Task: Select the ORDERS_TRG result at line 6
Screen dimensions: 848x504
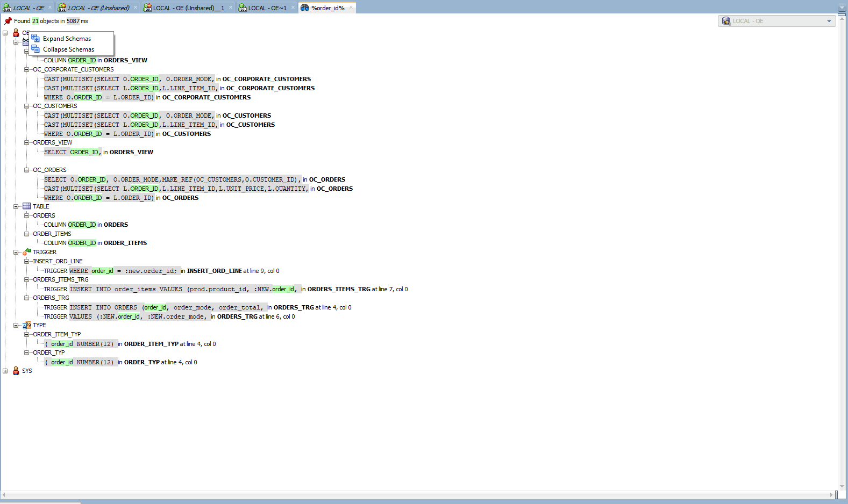Action: pos(169,316)
